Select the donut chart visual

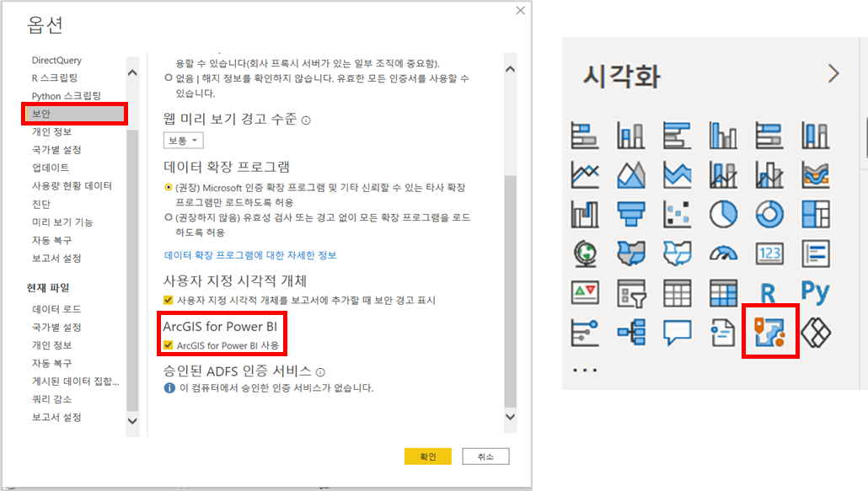pos(769,214)
